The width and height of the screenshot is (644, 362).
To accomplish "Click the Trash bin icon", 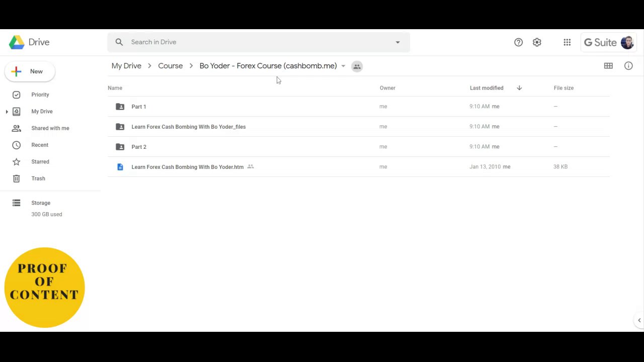I will tap(16, 178).
